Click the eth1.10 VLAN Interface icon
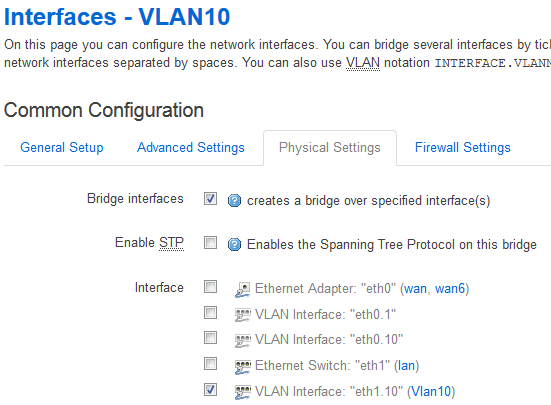This screenshot has width=551, height=405. coord(242,392)
